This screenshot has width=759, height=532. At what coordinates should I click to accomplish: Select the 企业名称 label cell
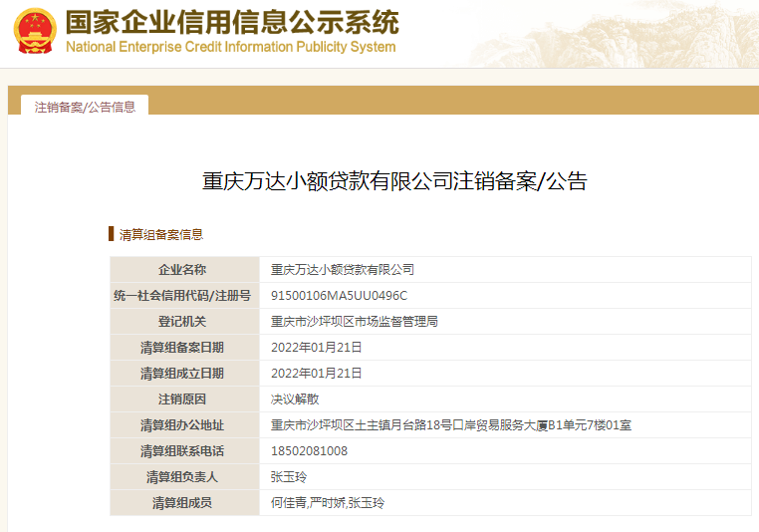(183, 269)
